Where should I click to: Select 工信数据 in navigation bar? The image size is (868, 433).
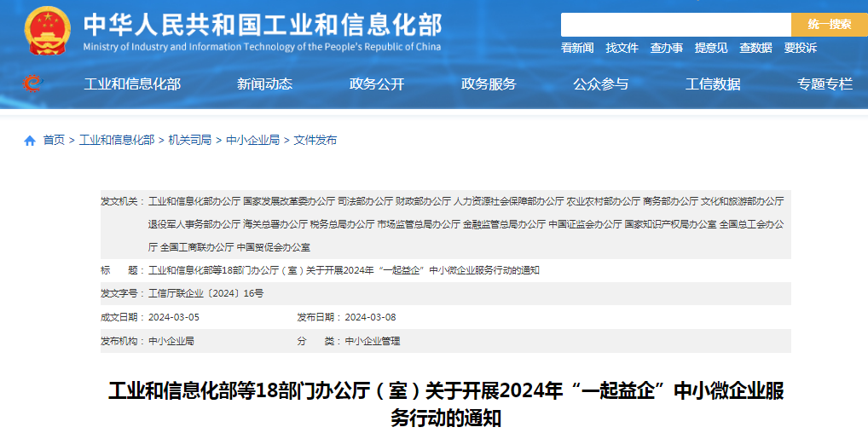[x=713, y=84]
